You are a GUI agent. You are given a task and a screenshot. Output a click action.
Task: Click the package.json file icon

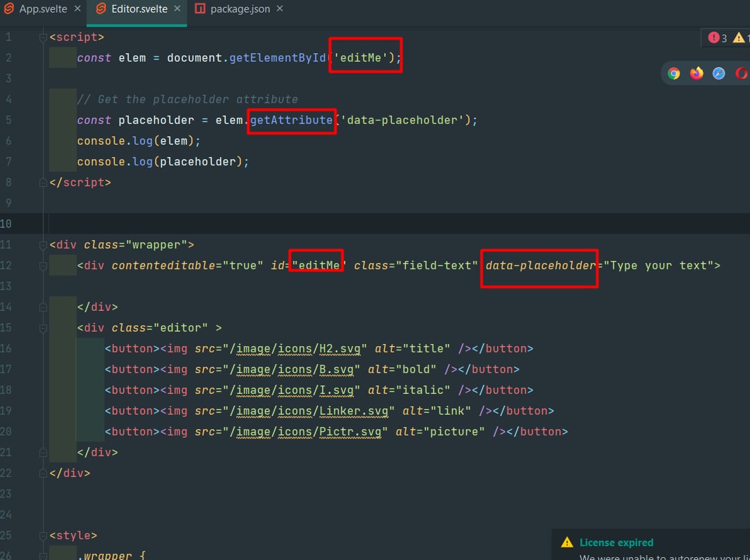200,8
